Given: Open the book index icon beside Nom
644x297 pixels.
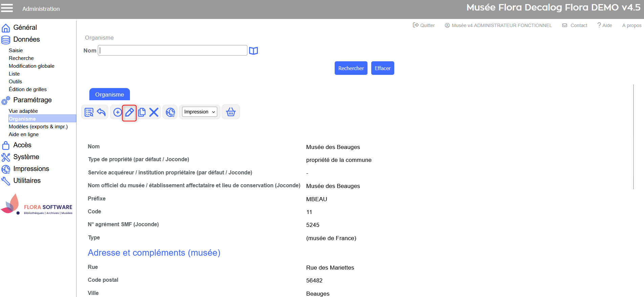Looking at the screenshot, I should (x=253, y=51).
